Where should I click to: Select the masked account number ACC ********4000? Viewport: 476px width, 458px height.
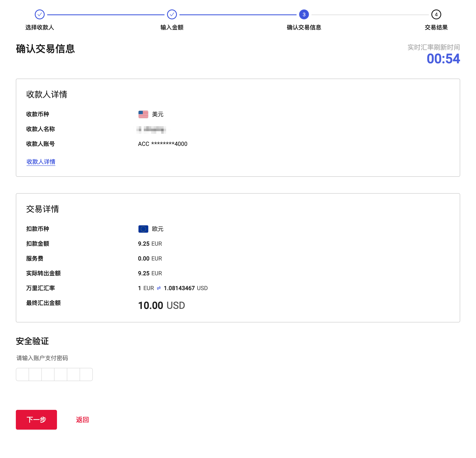click(x=162, y=144)
